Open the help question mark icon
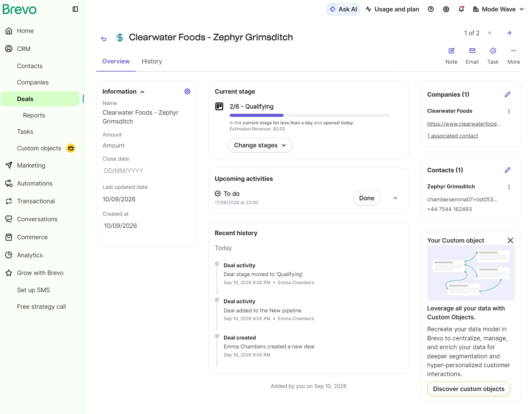 click(431, 9)
